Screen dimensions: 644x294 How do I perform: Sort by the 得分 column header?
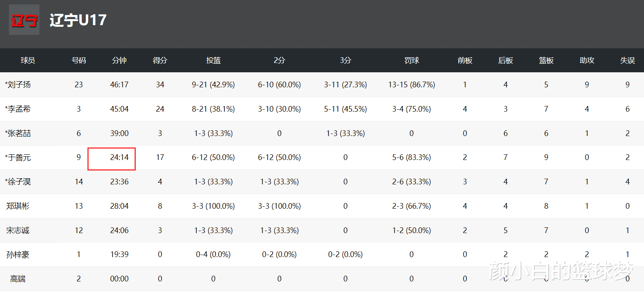[x=160, y=61]
